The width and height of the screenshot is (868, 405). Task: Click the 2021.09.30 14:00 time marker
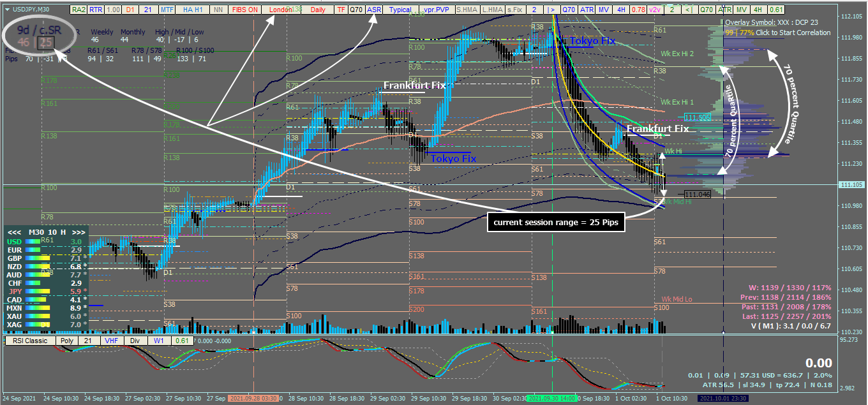pyautogui.click(x=551, y=398)
